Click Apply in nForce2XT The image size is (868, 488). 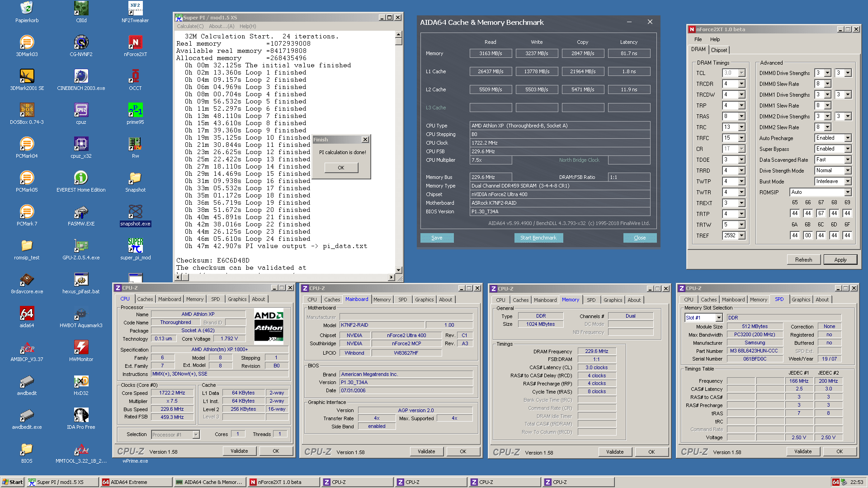840,260
